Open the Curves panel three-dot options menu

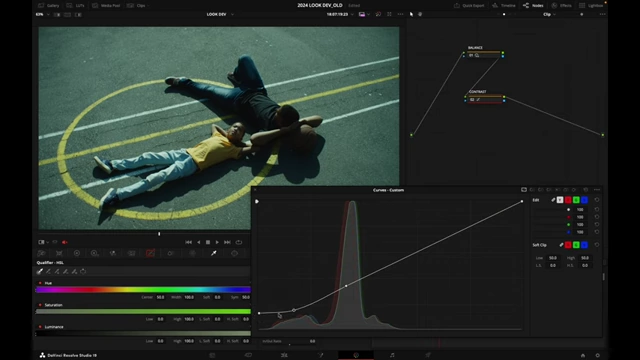coord(597,190)
